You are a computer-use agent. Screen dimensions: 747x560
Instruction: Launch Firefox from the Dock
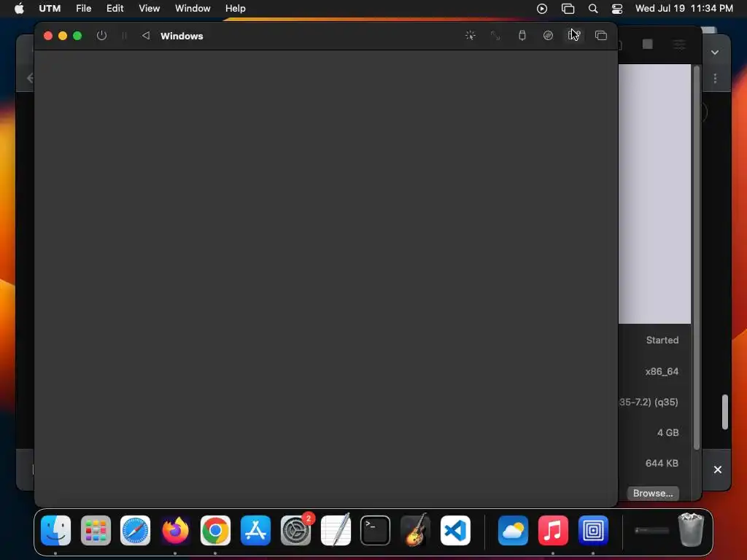coord(175,531)
